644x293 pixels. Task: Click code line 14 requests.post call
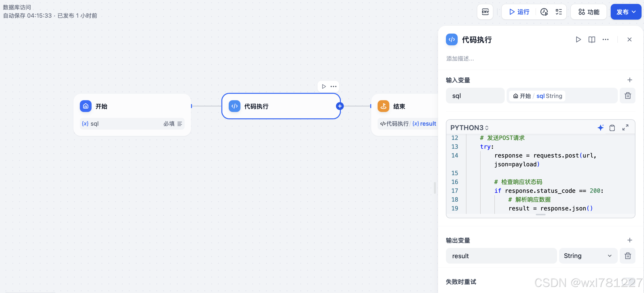click(x=545, y=160)
